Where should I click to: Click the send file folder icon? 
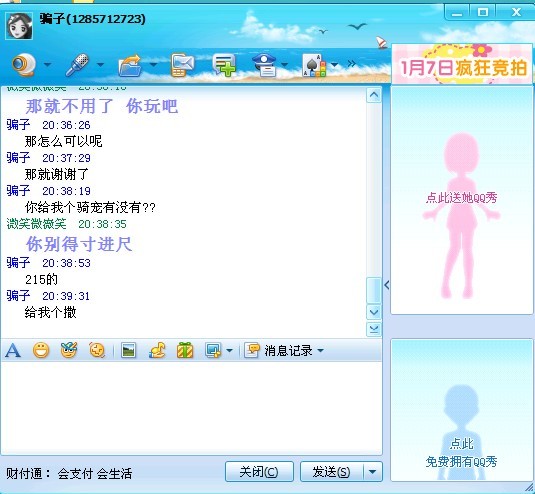130,65
